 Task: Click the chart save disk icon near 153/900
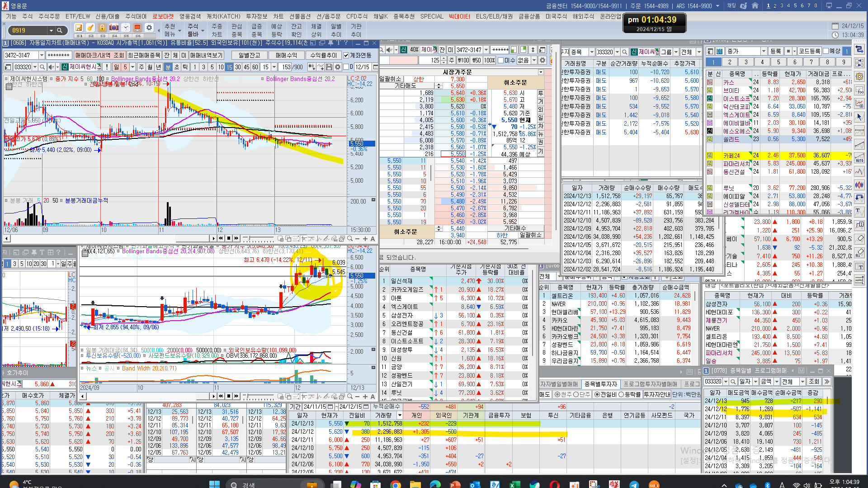point(329,67)
